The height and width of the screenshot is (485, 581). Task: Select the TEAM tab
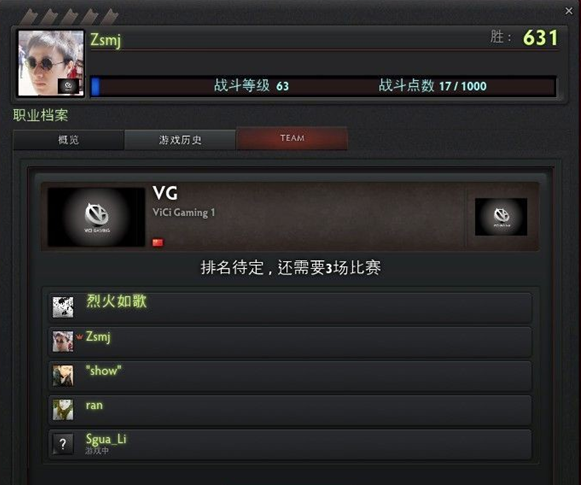point(292,138)
